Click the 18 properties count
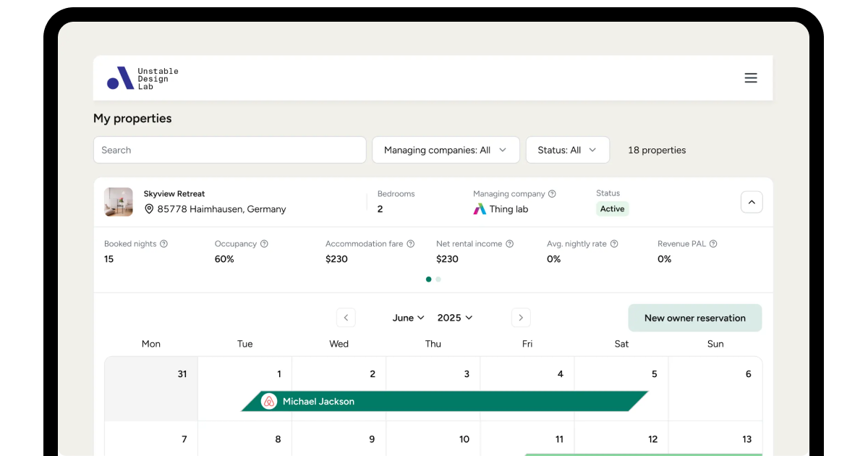Image resolution: width=868 pixels, height=456 pixels. pyautogui.click(x=657, y=150)
